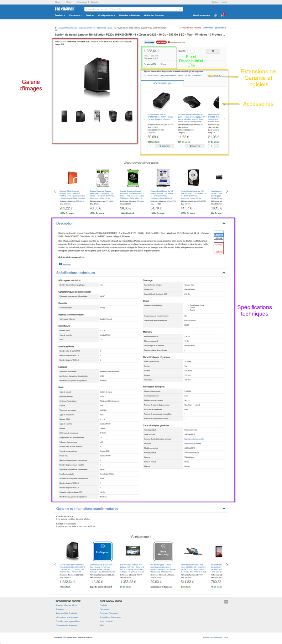Select the Lenovo On-Site warranty checkbox

pyautogui.click(x=144, y=75)
